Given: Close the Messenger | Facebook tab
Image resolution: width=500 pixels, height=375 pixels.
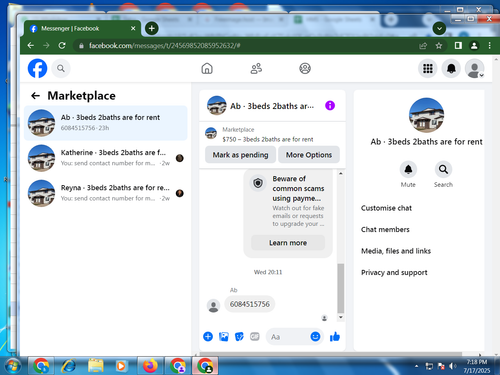Looking at the screenshot, I should tap(133, 28).
